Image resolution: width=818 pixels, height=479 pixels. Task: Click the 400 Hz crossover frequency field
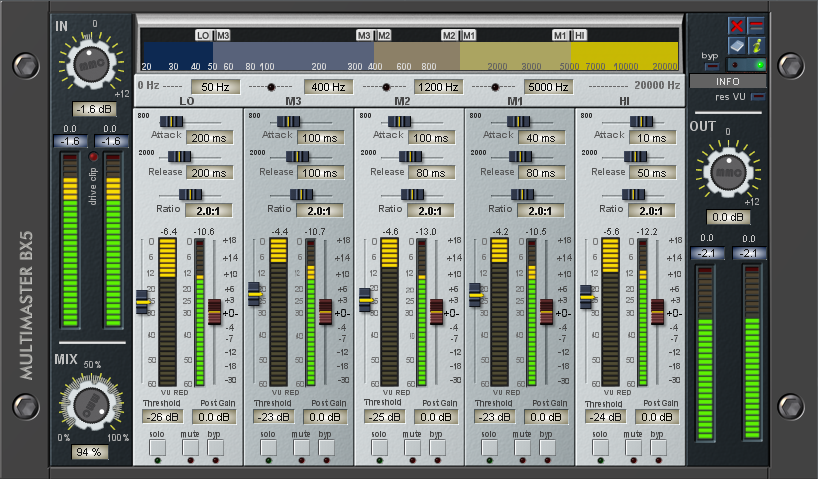click(328, 87)
